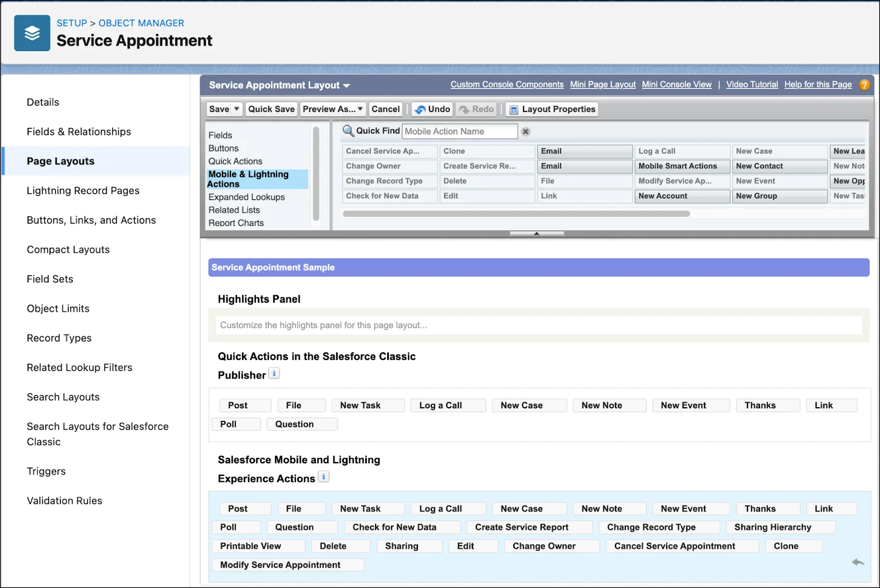Select Cancel Service Ap... palette item
Image resolution: width=880 pixels, height=588 pixels.
click(x=389, y=151)
